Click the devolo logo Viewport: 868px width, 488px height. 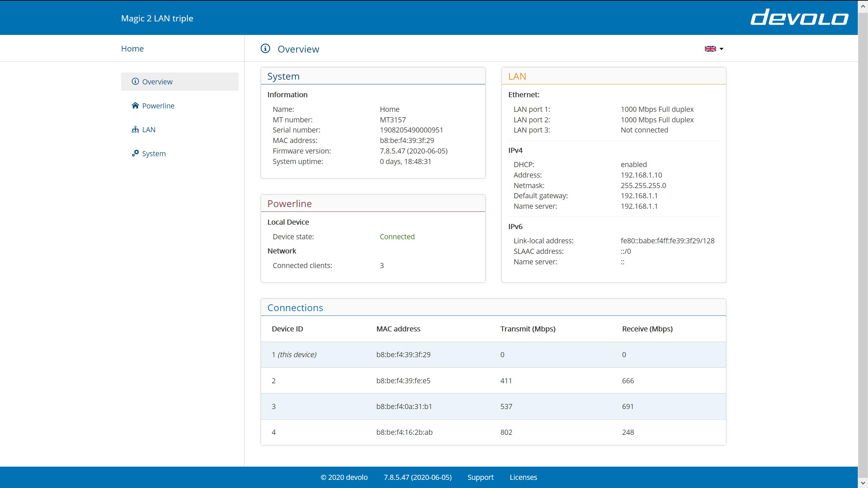click(799, 17)
